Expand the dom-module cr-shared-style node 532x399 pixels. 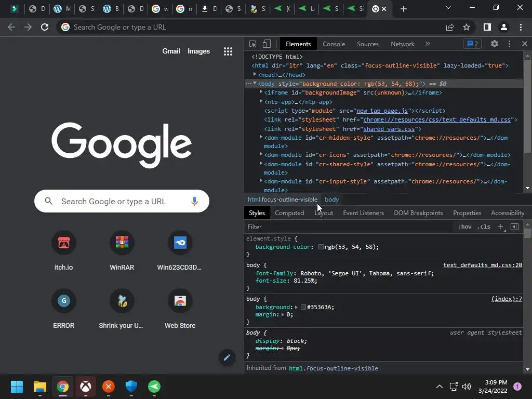coord(261,164)
